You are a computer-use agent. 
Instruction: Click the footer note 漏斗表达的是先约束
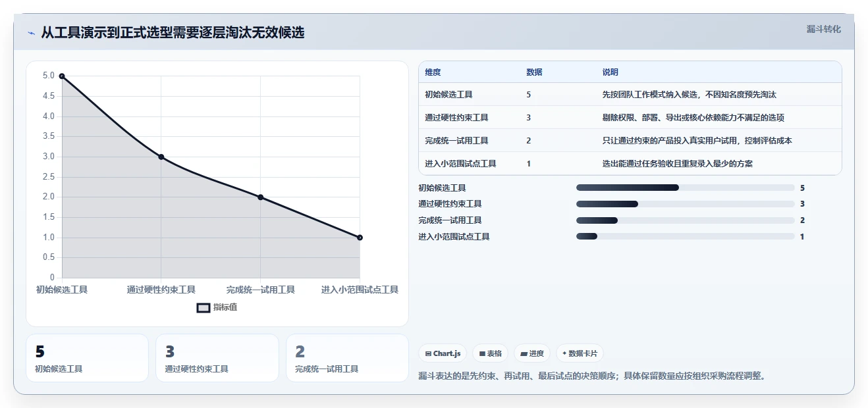592,376
